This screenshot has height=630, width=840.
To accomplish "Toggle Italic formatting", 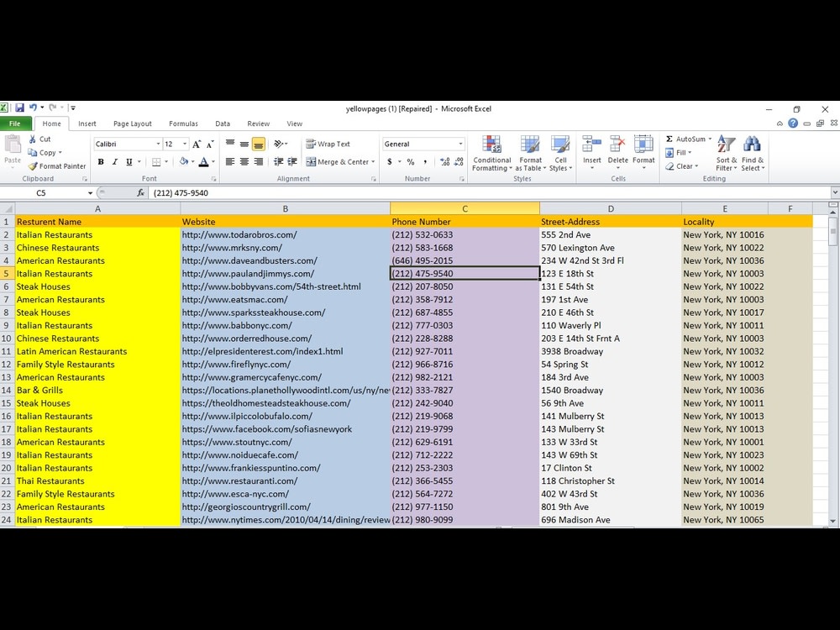I will (114, 162).
